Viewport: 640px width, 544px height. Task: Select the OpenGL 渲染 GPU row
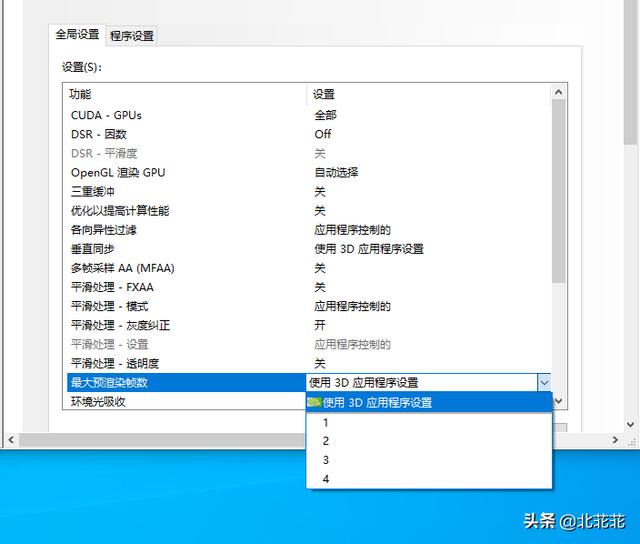coord(308,173)
